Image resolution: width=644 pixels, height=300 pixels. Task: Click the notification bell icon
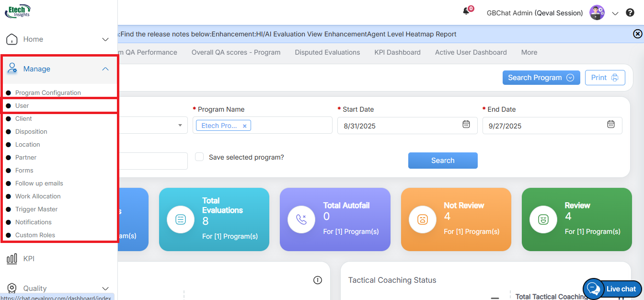coord(466,12)
